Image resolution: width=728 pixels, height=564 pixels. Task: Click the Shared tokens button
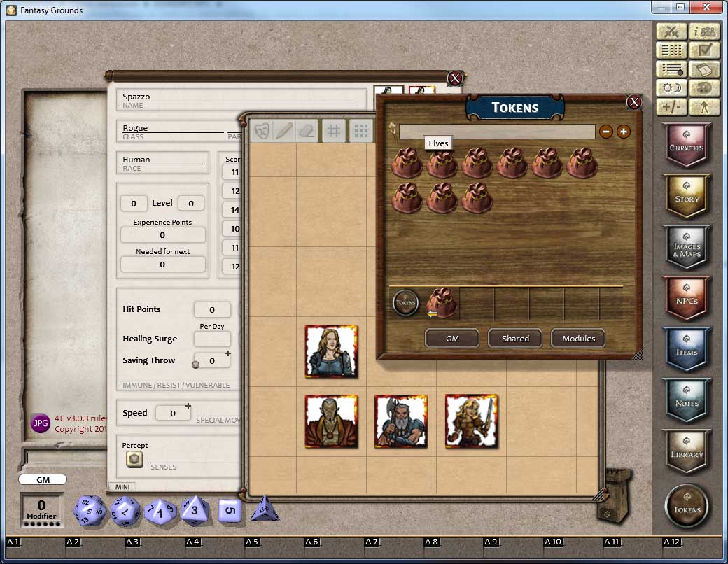point(515,338)
